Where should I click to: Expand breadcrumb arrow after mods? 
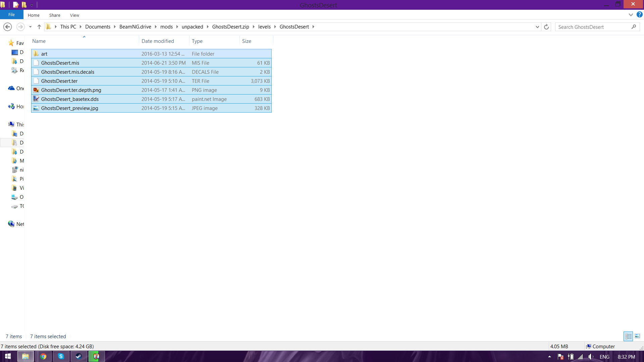click(177, 27)
